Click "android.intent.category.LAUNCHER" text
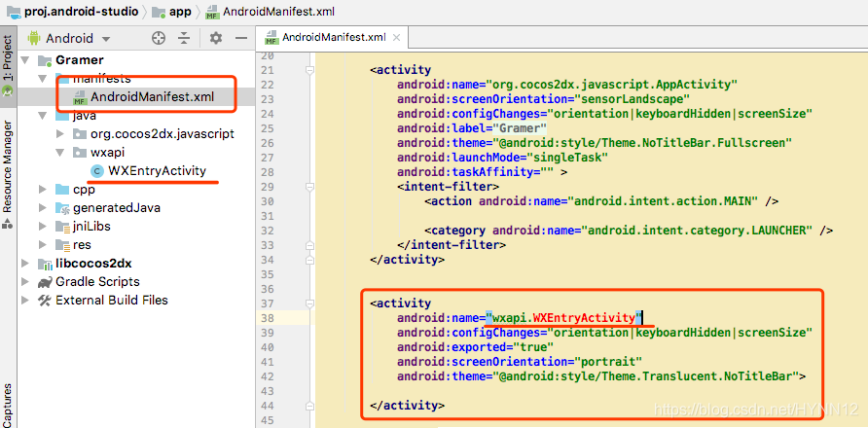 pos(697,231)
